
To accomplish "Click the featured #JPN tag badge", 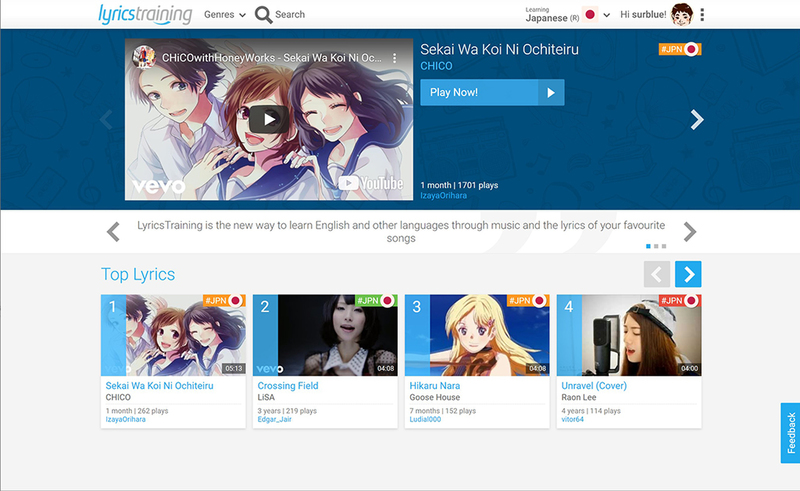I will (x=680, y=49).
